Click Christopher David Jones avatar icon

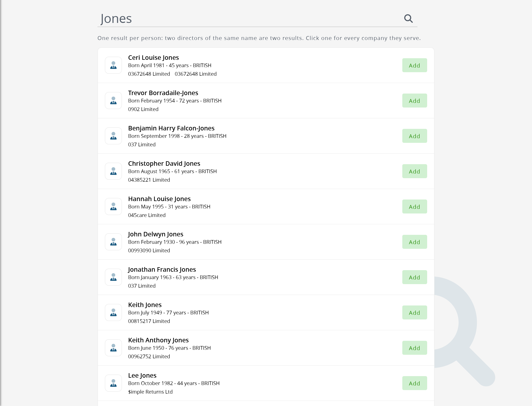click(x=113, y=171)
